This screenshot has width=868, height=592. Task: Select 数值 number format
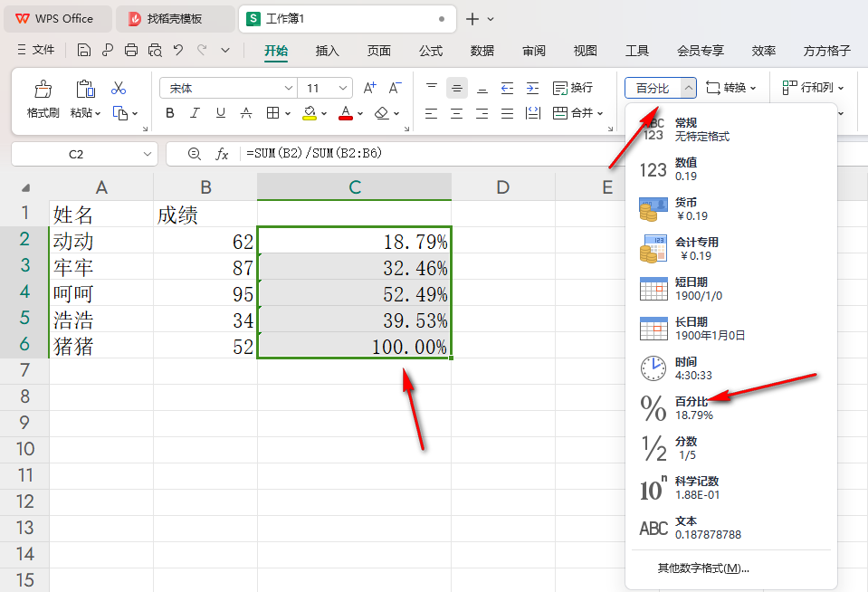pos(730,169)
